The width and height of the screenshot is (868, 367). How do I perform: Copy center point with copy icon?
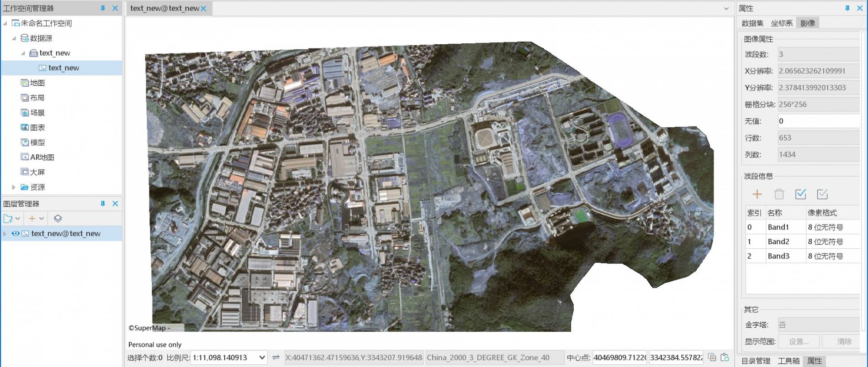[712, 357]
